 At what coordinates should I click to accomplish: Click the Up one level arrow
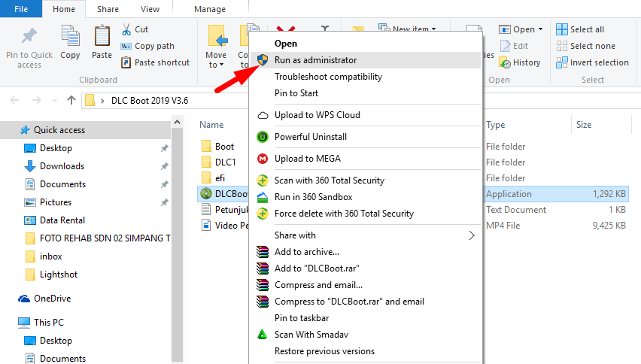point(71,100)
